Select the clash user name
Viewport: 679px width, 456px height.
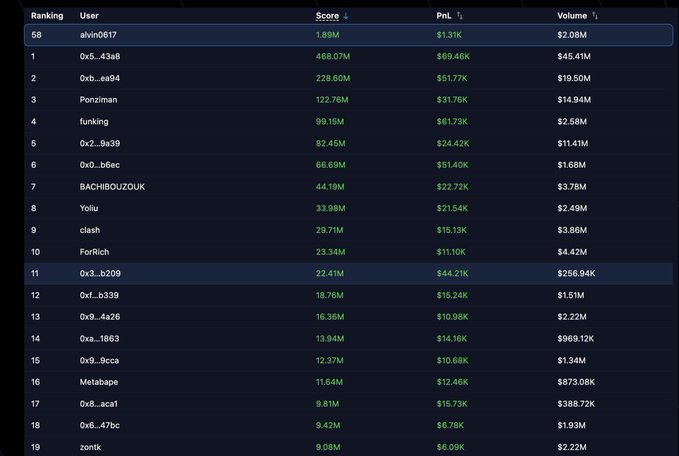tap(90, 230)
